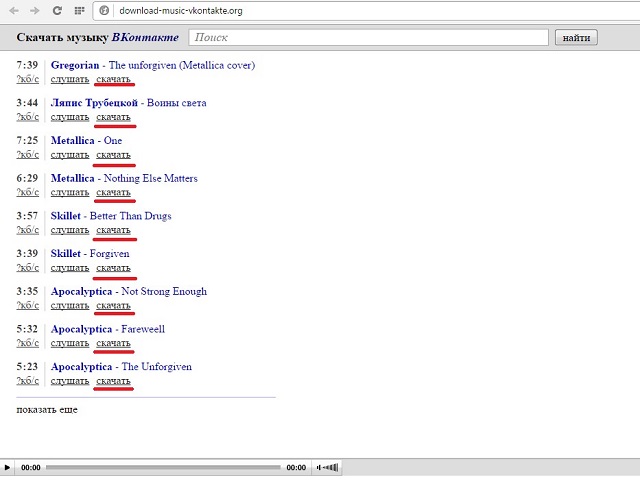Go back with the browser back arrow

14,11
